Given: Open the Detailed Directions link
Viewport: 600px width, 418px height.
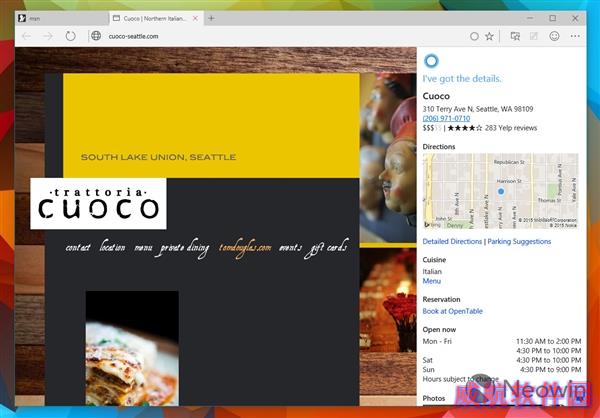Looking at the screenshot, I should 452,242.
